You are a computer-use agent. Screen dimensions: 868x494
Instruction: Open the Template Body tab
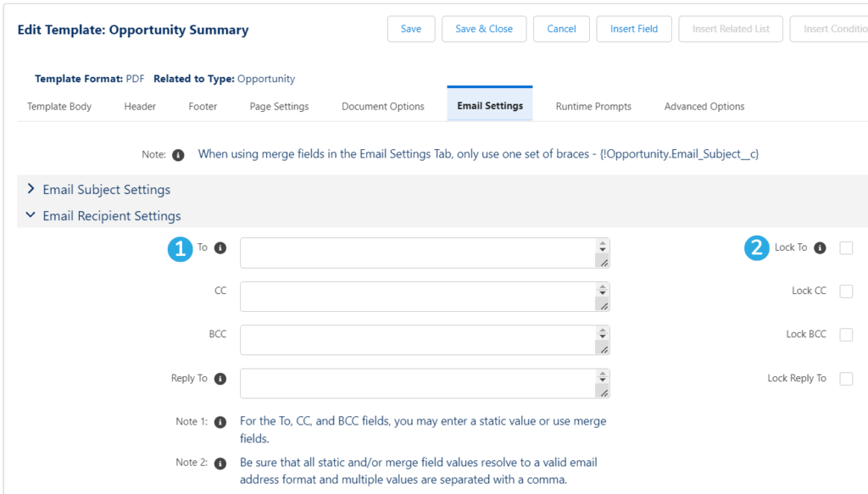click(x=58, y=106)
